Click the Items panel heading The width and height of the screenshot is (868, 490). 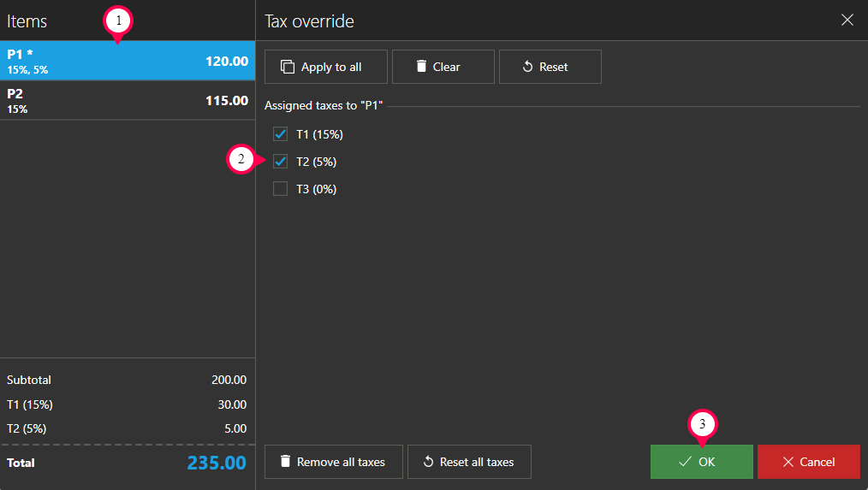pos(27,21)
